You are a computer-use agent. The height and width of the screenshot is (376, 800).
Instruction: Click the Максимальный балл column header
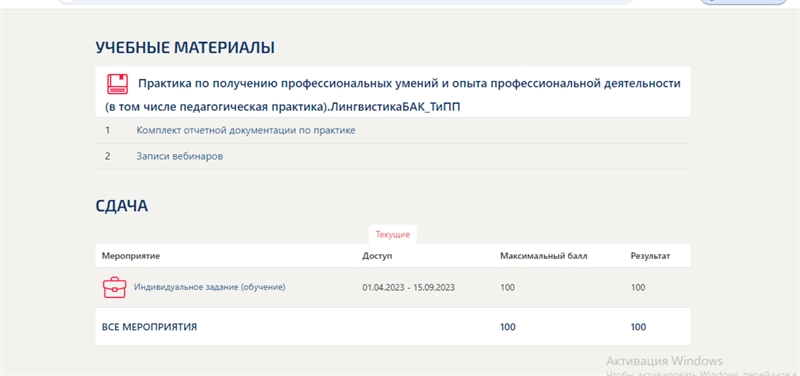543,256
